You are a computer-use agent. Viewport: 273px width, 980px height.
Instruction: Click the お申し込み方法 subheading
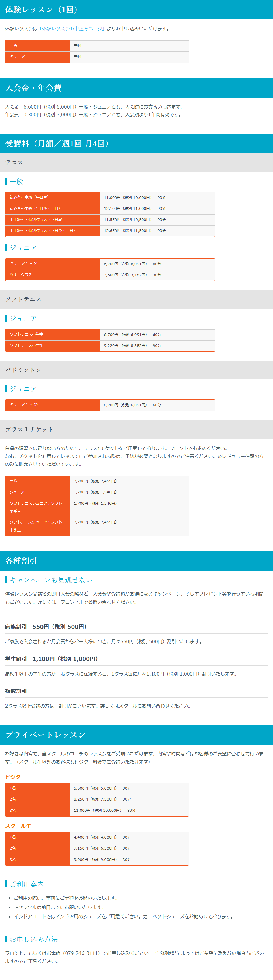(33, 939)
